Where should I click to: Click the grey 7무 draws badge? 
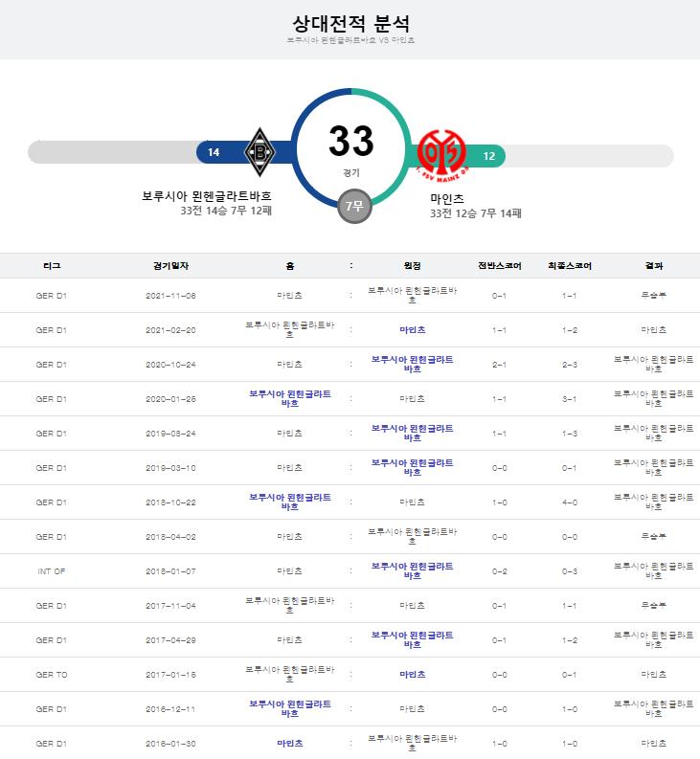pos(354,206)
